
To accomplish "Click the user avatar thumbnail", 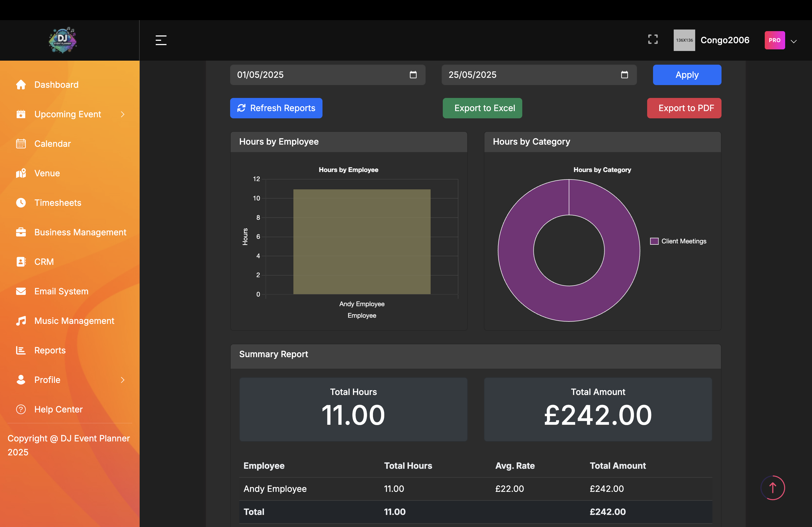I will click(x=684, y=40).
